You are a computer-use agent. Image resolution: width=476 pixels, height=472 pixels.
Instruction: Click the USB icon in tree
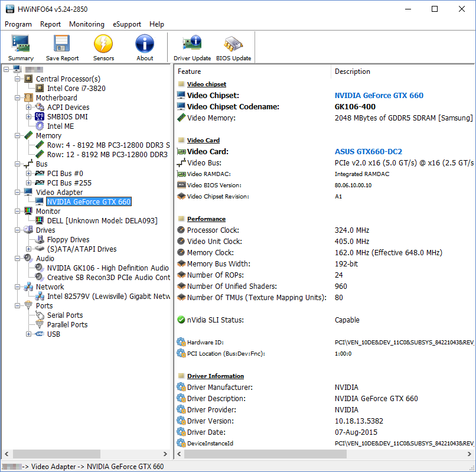point(40,334)
